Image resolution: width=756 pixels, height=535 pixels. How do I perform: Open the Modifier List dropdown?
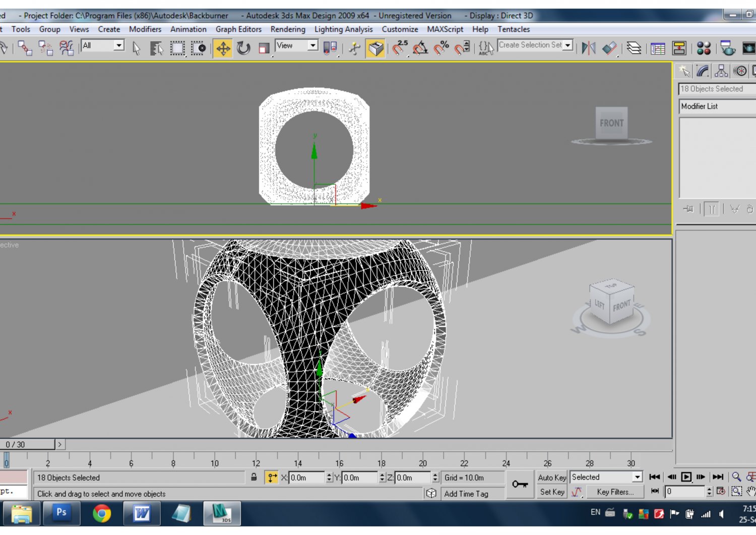(716, 106)
